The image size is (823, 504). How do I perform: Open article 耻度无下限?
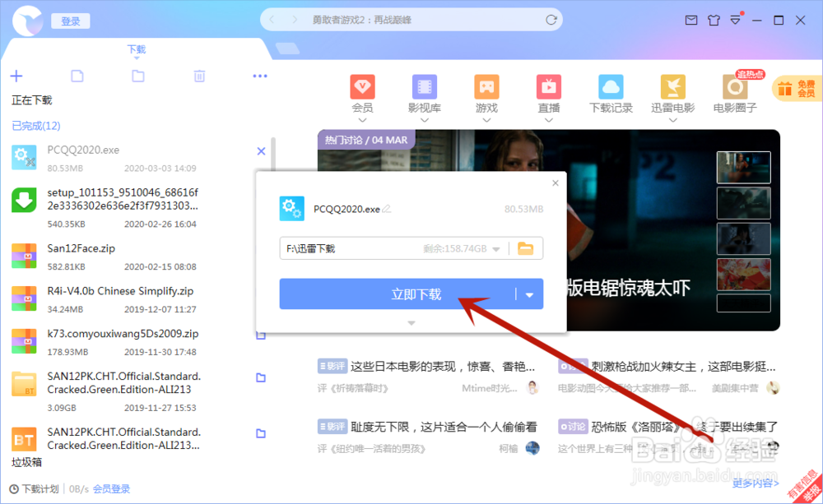(x=444, y=427)
